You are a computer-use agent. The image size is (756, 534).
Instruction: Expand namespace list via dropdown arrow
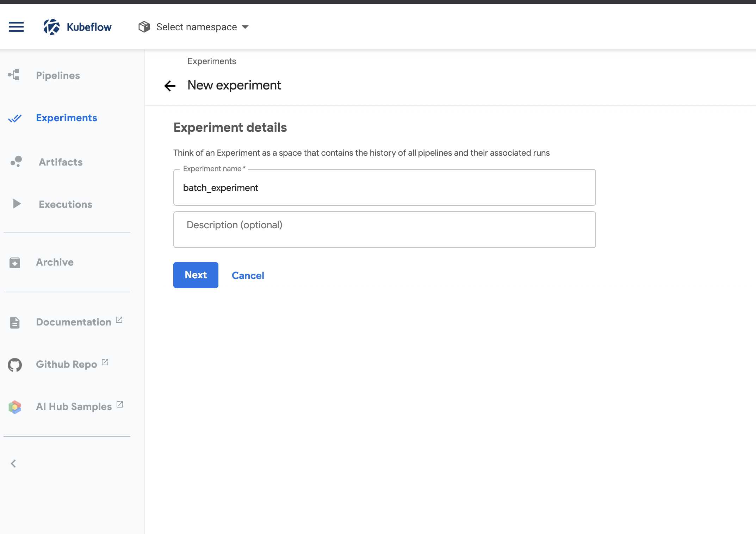click(246, 27)
